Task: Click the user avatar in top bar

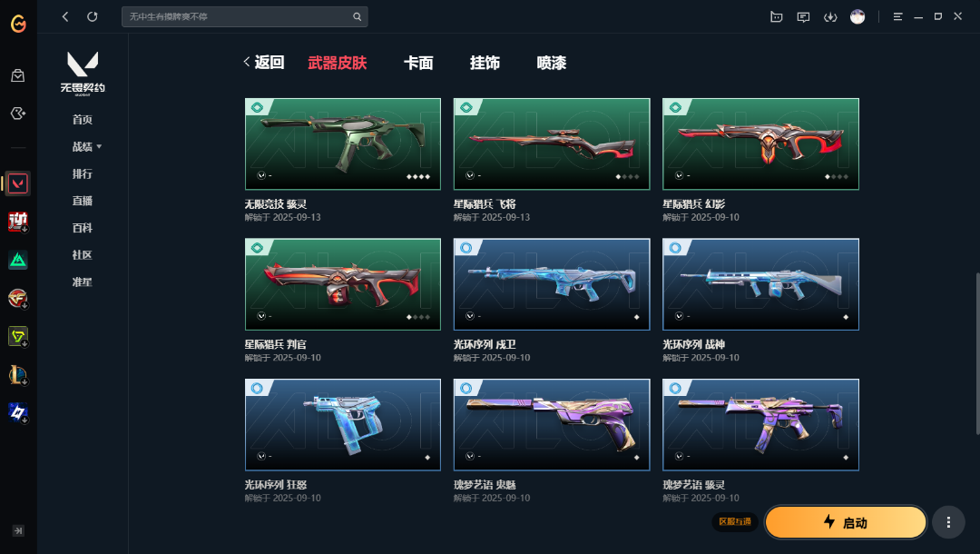Action: 857,17
